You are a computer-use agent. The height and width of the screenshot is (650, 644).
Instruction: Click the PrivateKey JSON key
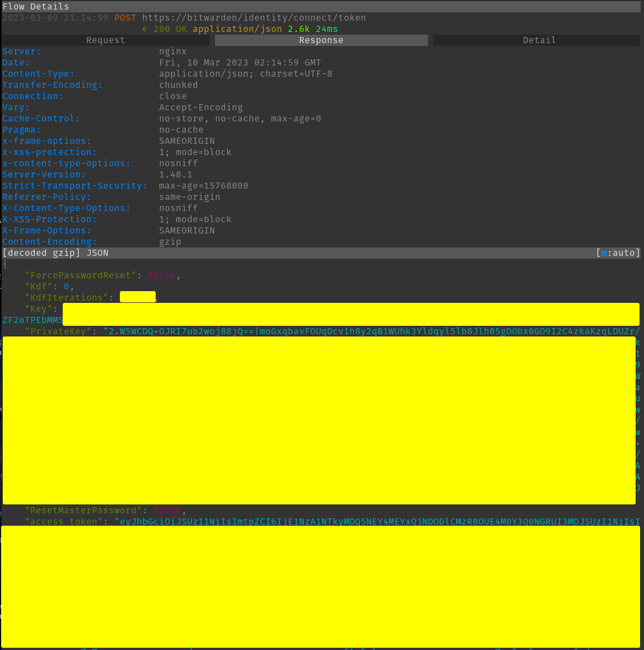[x=58, y=331]
